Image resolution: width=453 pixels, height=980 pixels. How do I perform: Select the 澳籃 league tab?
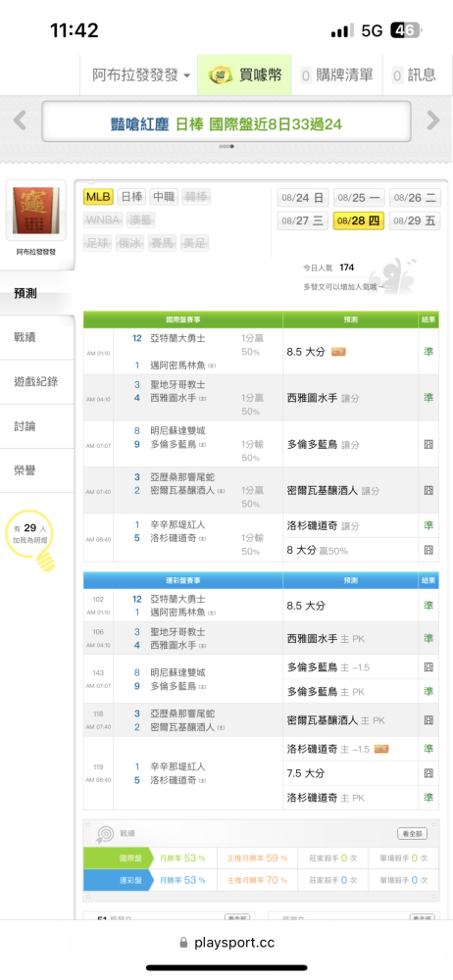tap(140, 220)
